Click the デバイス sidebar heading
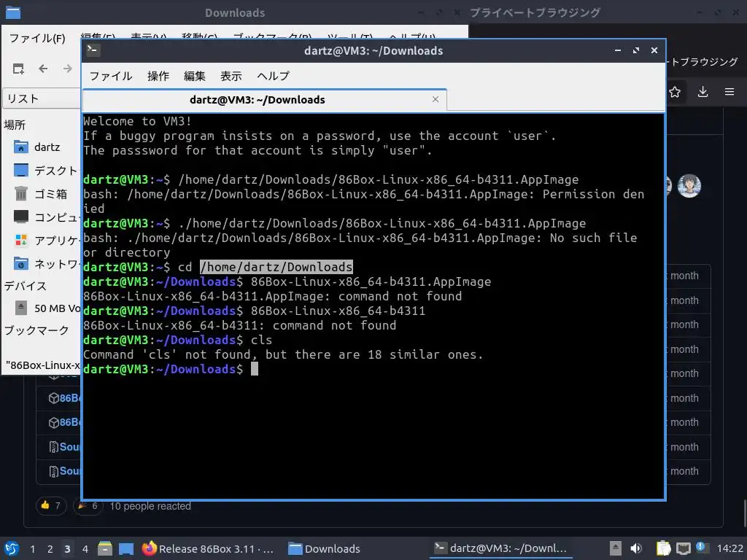The image size is (747, 560). pyautogui.click(x=26, y=286)
